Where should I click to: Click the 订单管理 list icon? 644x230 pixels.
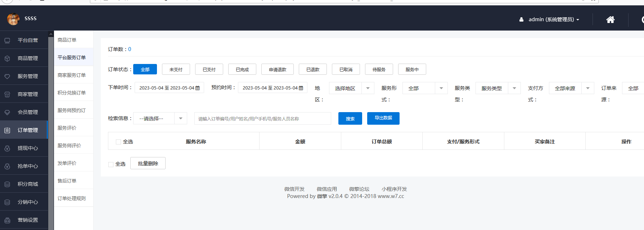click(x=7, y=130)
